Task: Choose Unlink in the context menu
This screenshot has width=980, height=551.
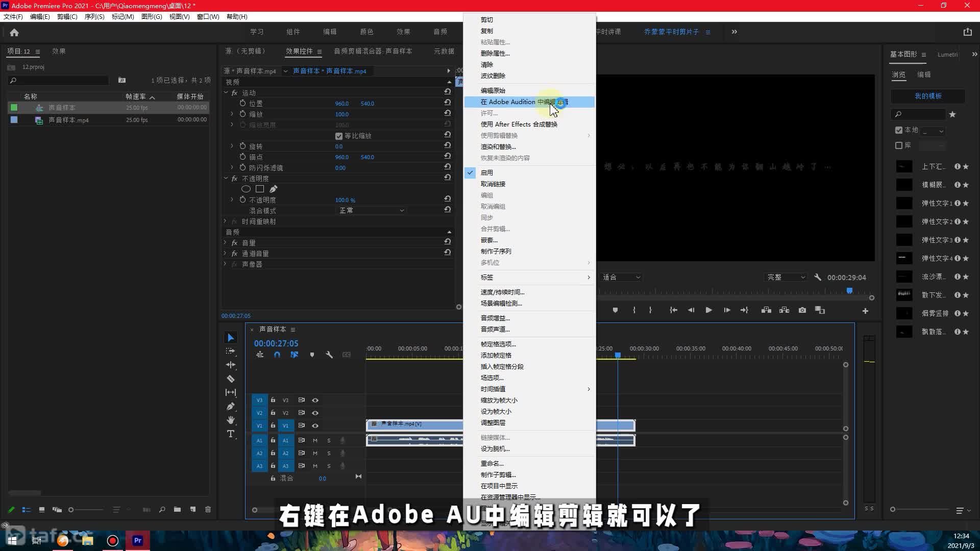Action: click(529, 184)
